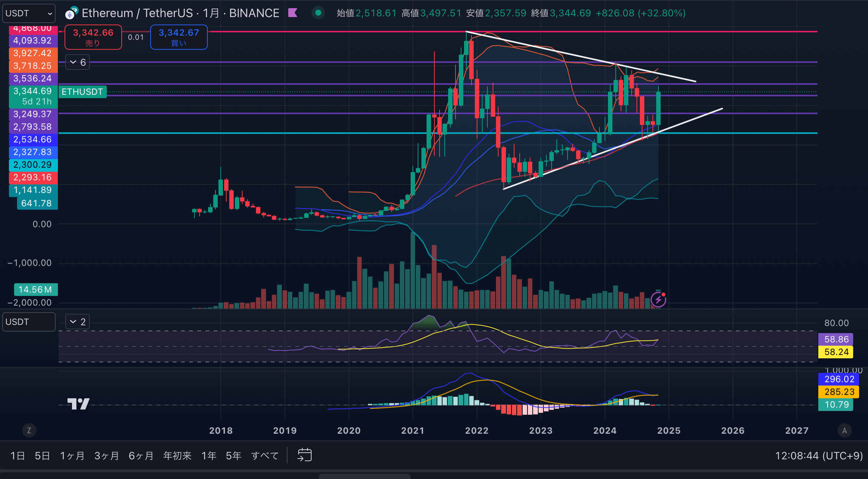Click the 3,536.24 purple price label
The image size is (868, 479).
pos(33,78)
